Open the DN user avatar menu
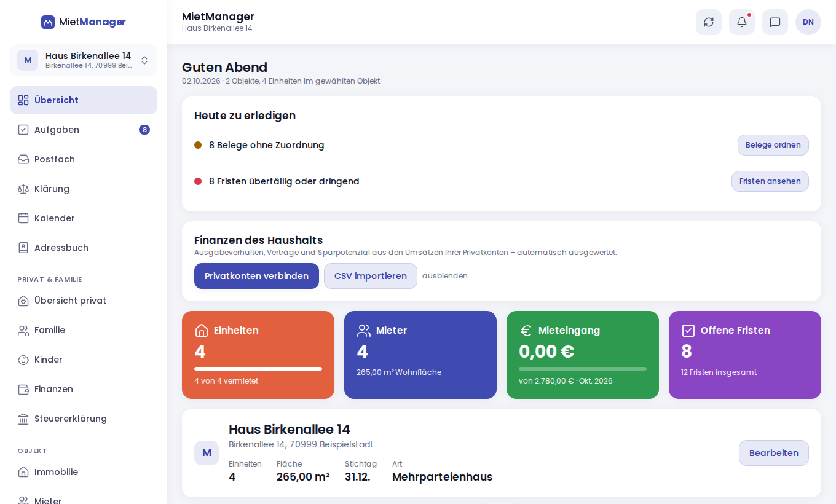This screenshot has height=504, width=836. (808, 22)
